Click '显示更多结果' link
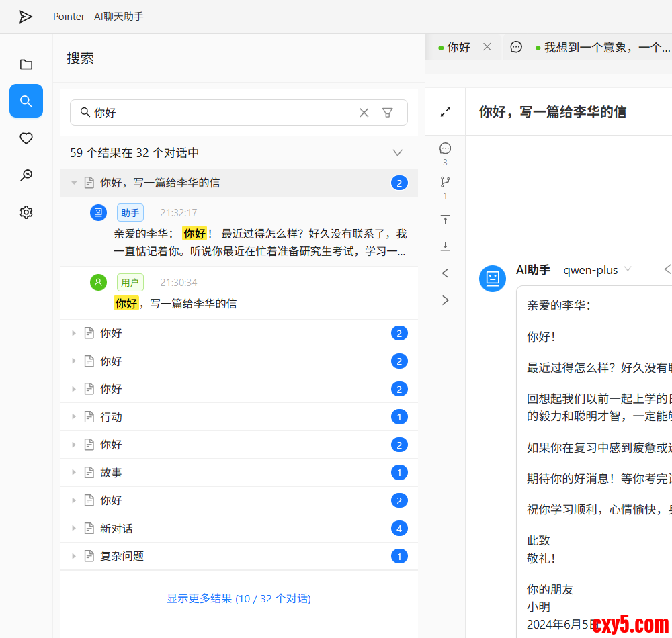The width and height of the screenshot is (672, 638). pyautogui.click(x=239, y=598)
